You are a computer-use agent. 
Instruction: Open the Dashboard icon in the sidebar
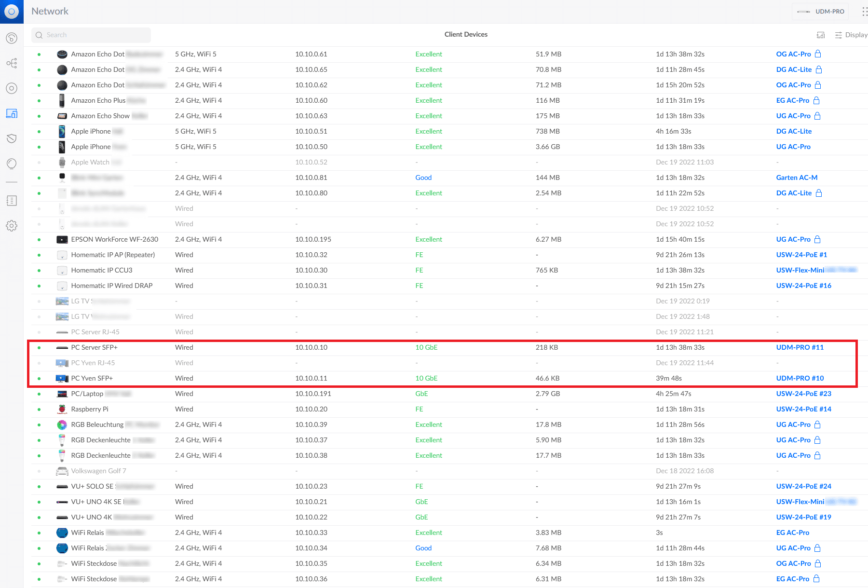tap(12, 38)
